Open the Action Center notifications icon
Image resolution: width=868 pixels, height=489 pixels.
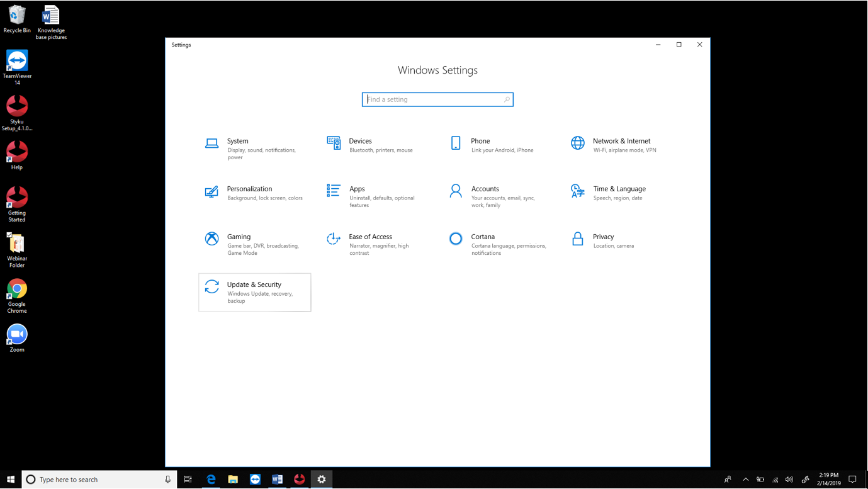coord(852,480)
